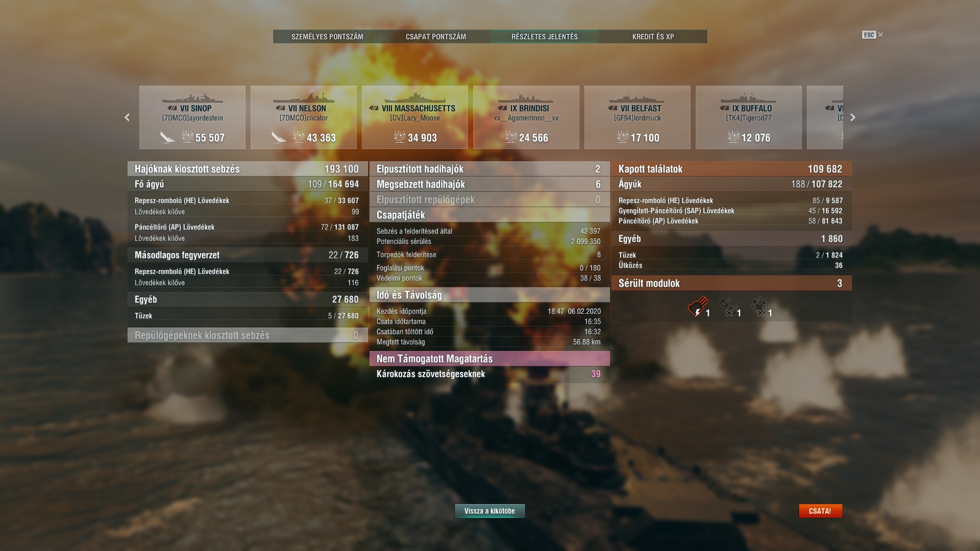Image resolution: width=980 pixels, height=551 pixels.
Task: Show the next ships with the right arrow
Action: pyautogui.click(x=852, y=117)
